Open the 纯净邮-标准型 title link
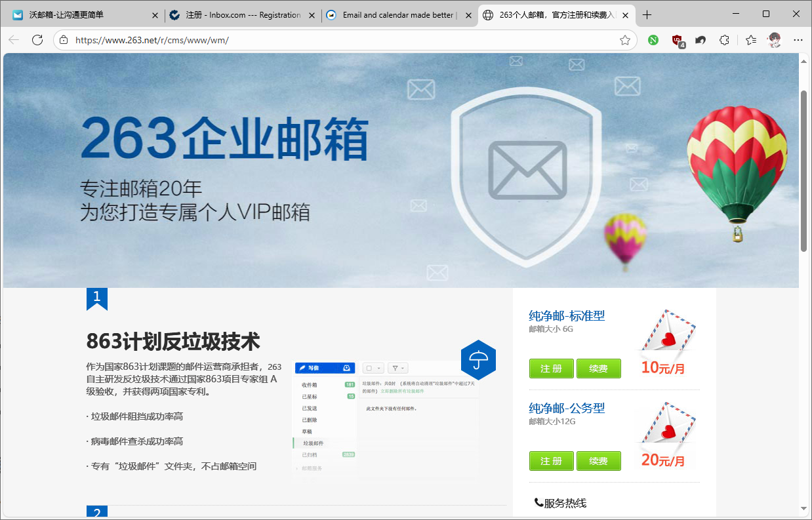Screen dimensions: 812x520 [x=567, y=315]
